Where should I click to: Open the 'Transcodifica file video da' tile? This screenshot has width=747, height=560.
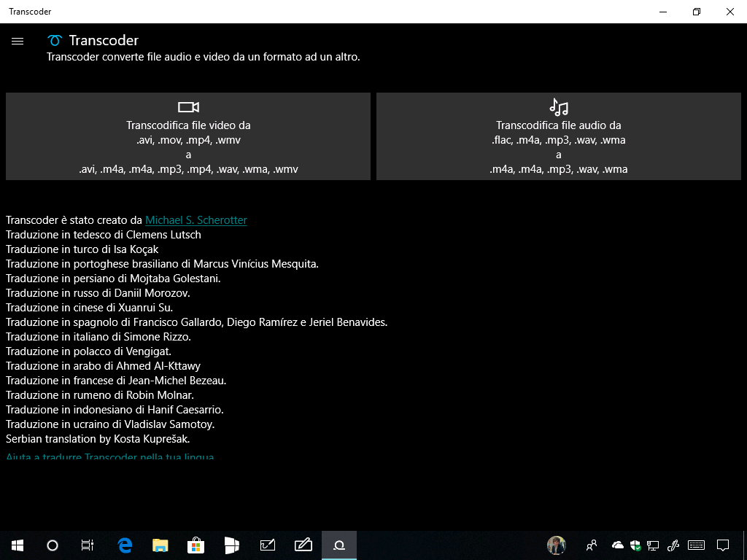coord(188,136)
